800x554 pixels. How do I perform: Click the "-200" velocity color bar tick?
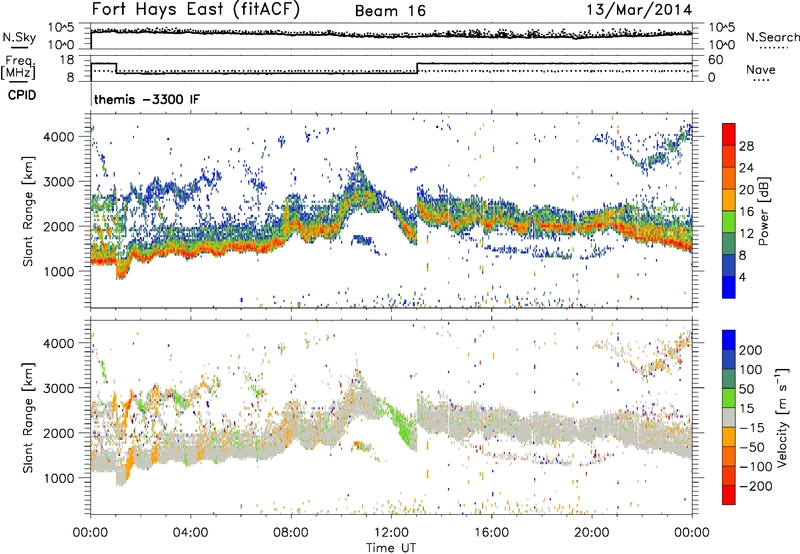[x=756, y=486]
